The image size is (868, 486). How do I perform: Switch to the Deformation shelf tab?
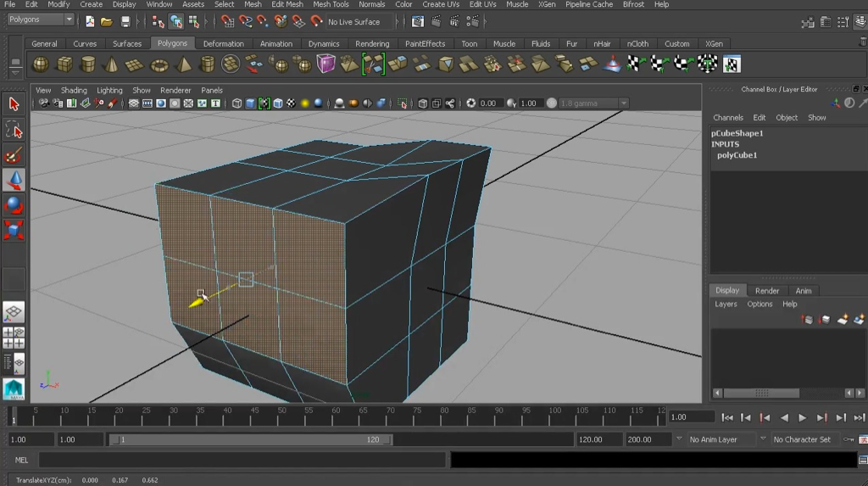pos(223,43)
